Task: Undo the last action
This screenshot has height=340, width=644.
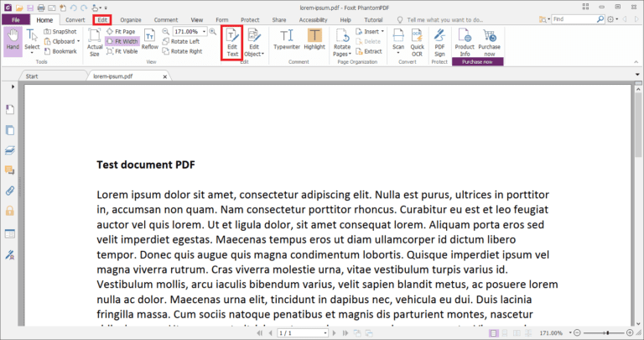Action: (73, 8)
